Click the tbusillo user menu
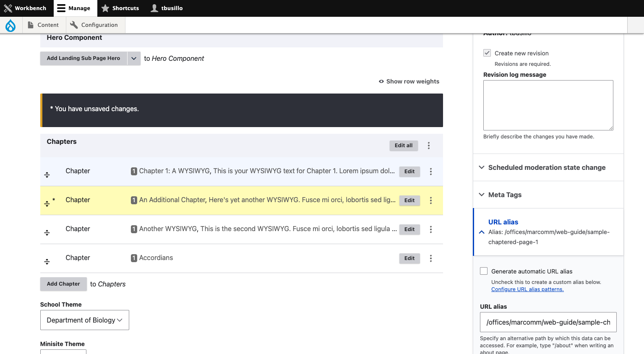This screenshot has width=644, height=354. 167,8
